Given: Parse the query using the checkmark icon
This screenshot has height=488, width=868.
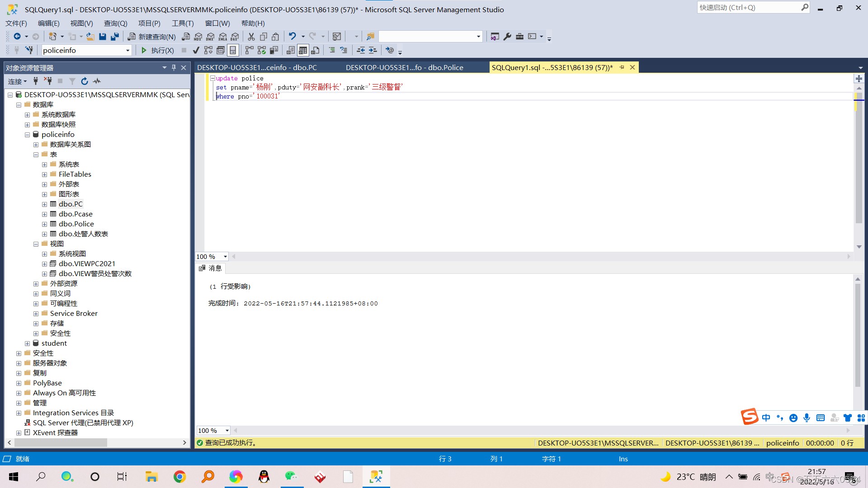Looking at the screenshot, I should [196, 50].
